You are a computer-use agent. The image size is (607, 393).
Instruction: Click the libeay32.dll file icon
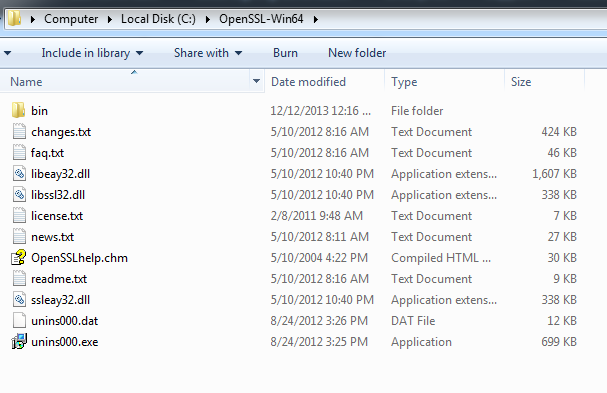(x=19, y=173)
